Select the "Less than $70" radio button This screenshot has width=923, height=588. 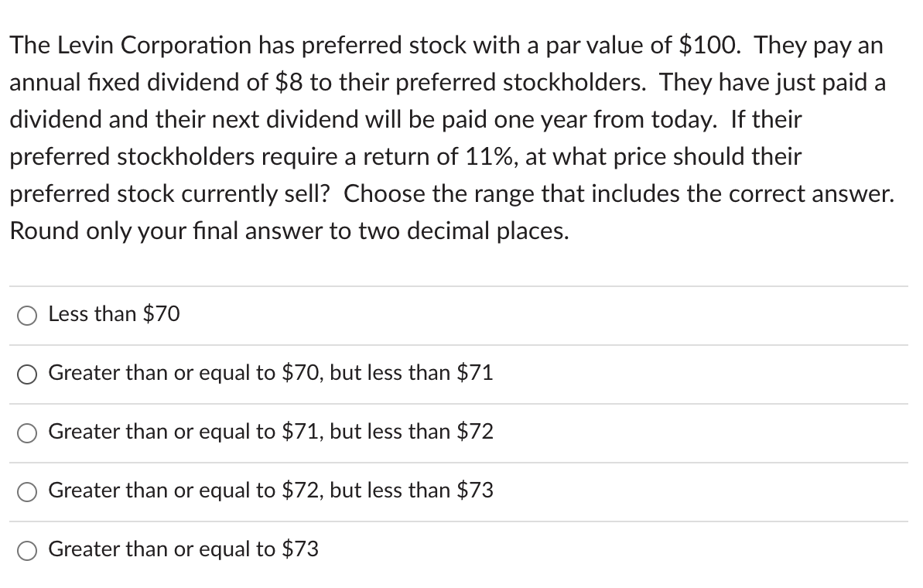[x=27, y=315]
